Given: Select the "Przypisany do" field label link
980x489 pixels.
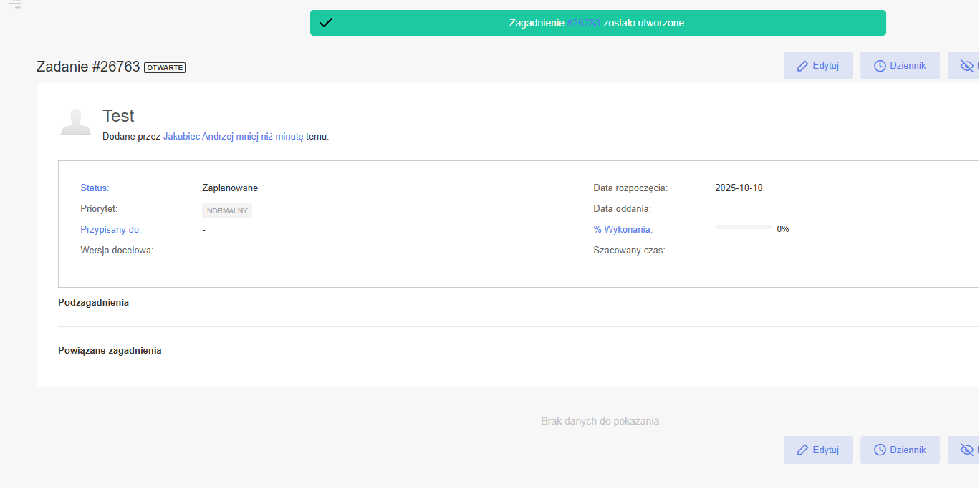Looking at the screenshot, I should (111, 230).
